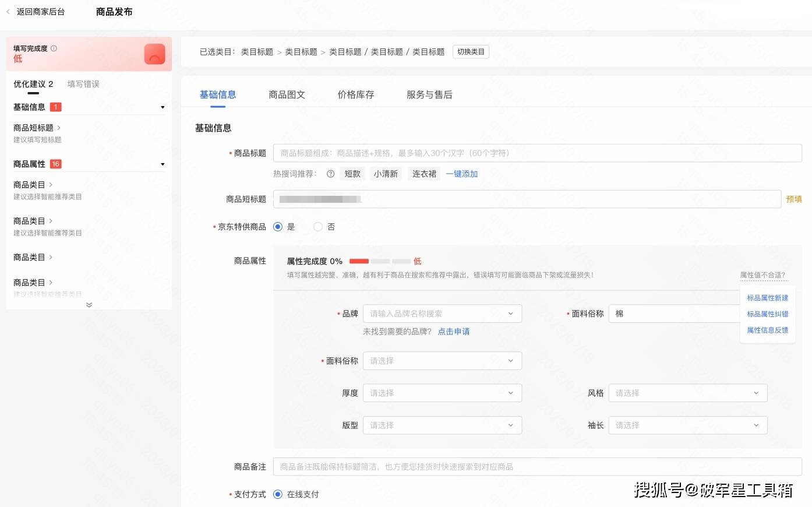Select 否 for 京东特供商品

pos(318,227)
